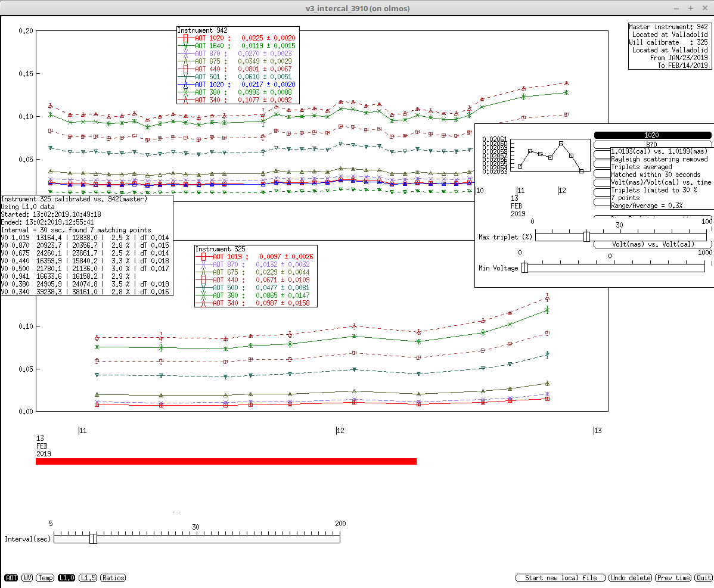714x588 pixels.
Task: Click the AOT 440 legend marker for Instrument 942
Action: (185, 69)
